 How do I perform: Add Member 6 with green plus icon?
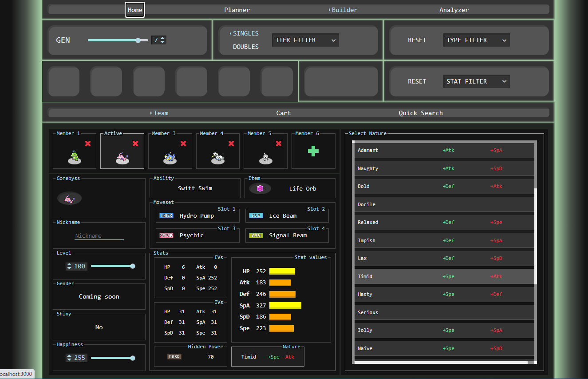pyautogui.click(x=313, y=151)
